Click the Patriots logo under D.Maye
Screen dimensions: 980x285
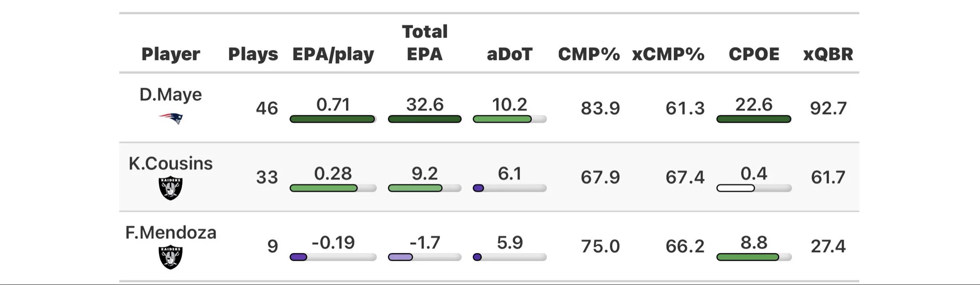(171, 118)
